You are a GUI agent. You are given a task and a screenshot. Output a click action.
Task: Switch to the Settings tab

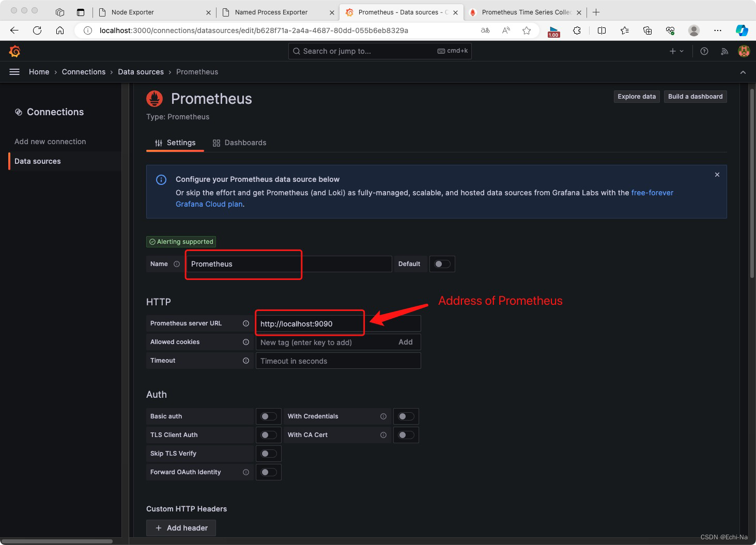point(175,143)
